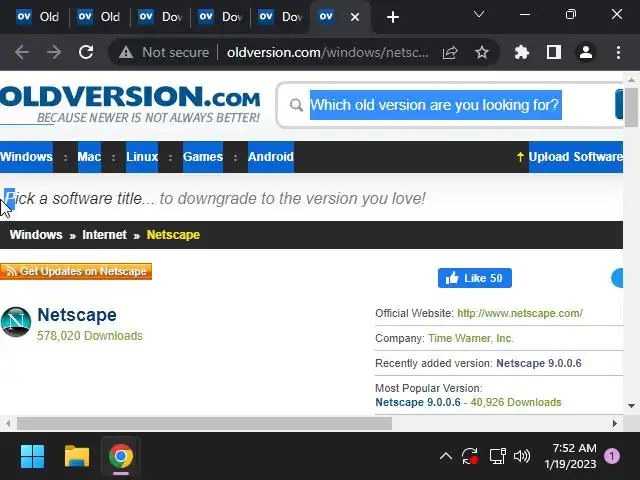
Task: Click the address bar URL
Action: 327,52
